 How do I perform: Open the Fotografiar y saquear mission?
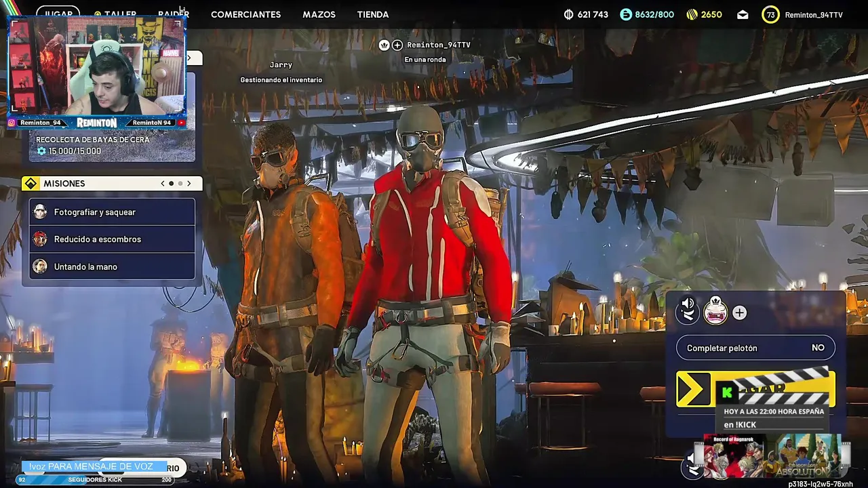[112, 212]
